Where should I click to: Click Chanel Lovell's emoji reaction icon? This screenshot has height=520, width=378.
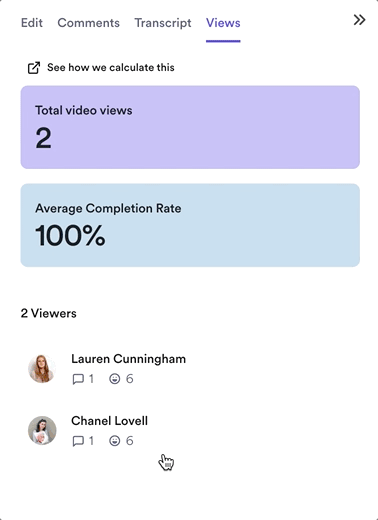click(x=115, y=441)
